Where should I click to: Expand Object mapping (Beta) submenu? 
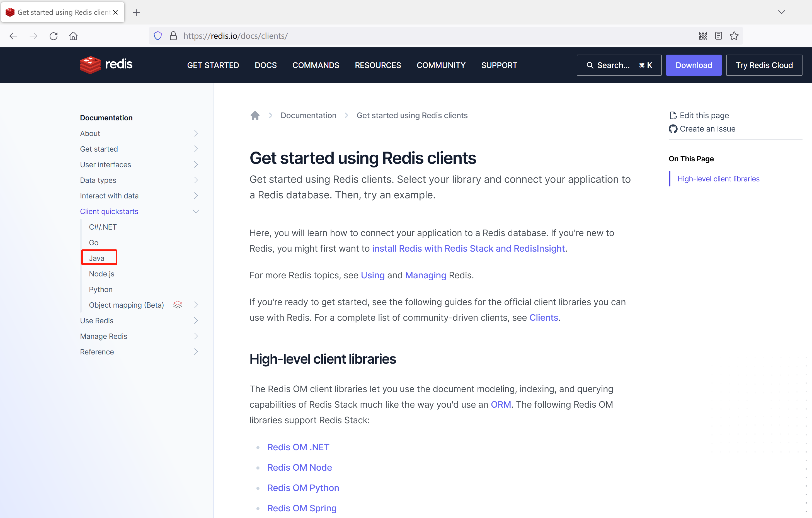(x=196, y=305)
